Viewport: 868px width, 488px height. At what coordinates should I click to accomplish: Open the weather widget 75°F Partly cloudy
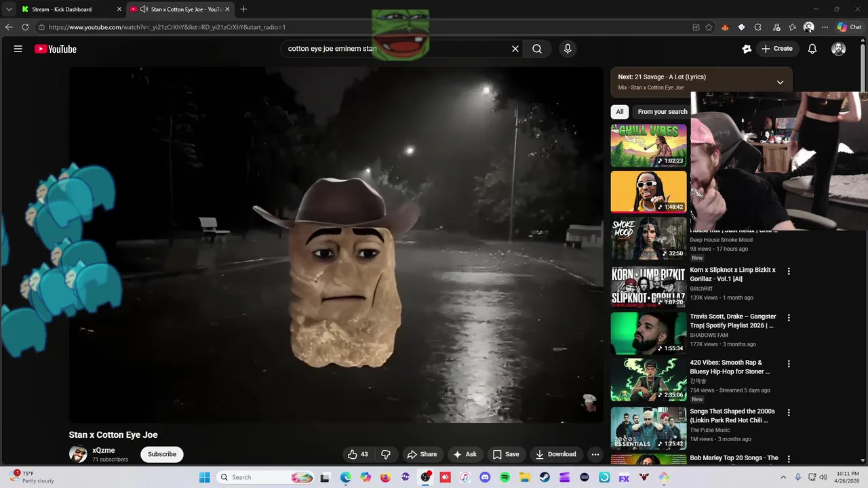[x=32, y=477]
